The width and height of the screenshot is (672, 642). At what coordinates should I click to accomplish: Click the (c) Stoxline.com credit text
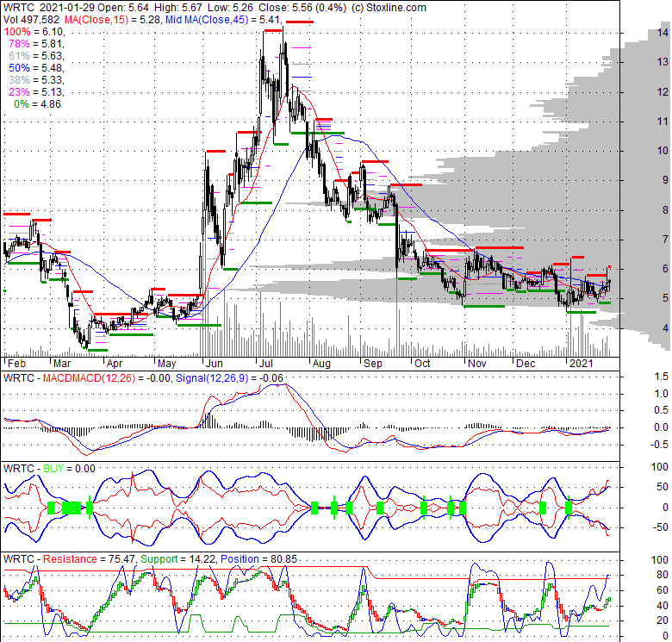(389, 8)
